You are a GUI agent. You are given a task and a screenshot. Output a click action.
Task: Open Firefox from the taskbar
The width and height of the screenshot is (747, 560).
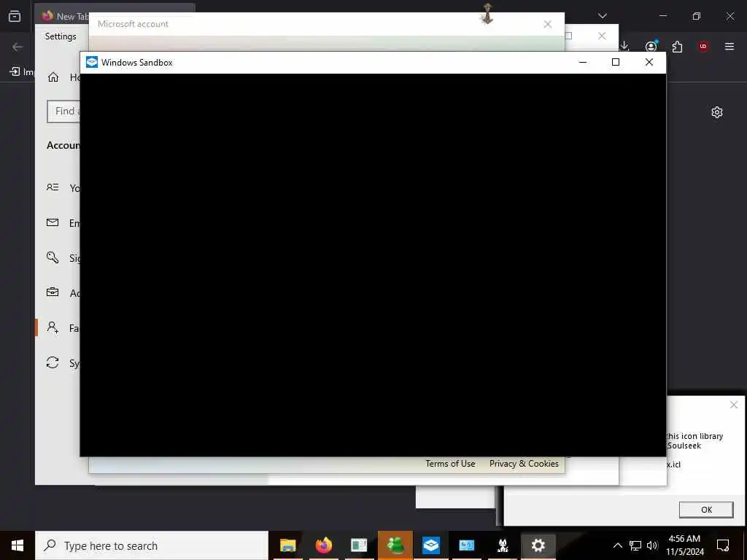[x=323, y=545]
